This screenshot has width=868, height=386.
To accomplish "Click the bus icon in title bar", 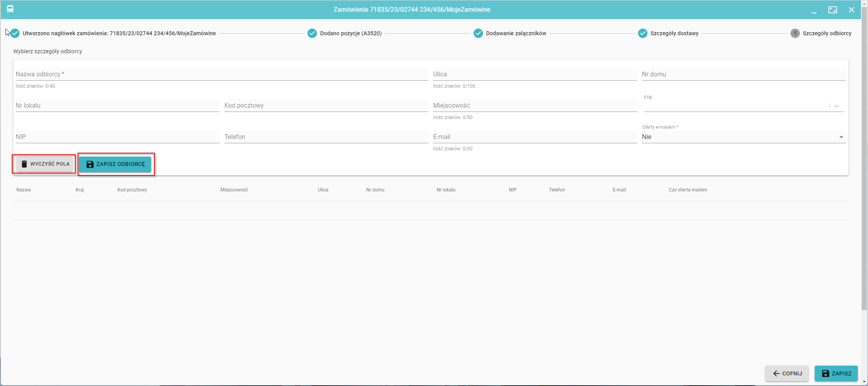I will pos(10,9).
